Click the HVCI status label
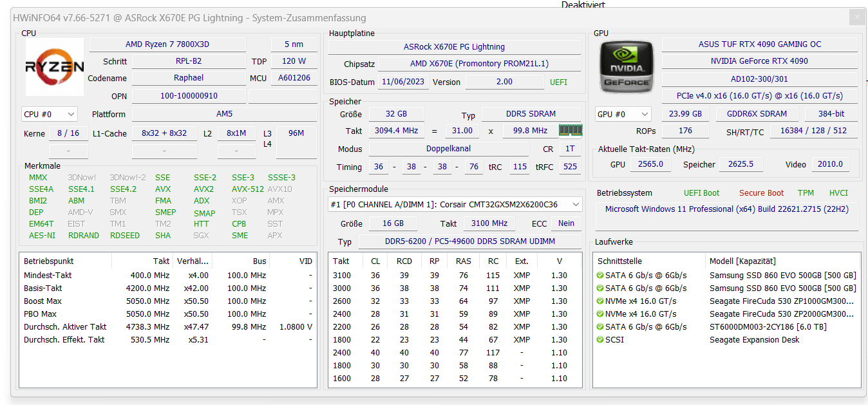 coord(838,193)
